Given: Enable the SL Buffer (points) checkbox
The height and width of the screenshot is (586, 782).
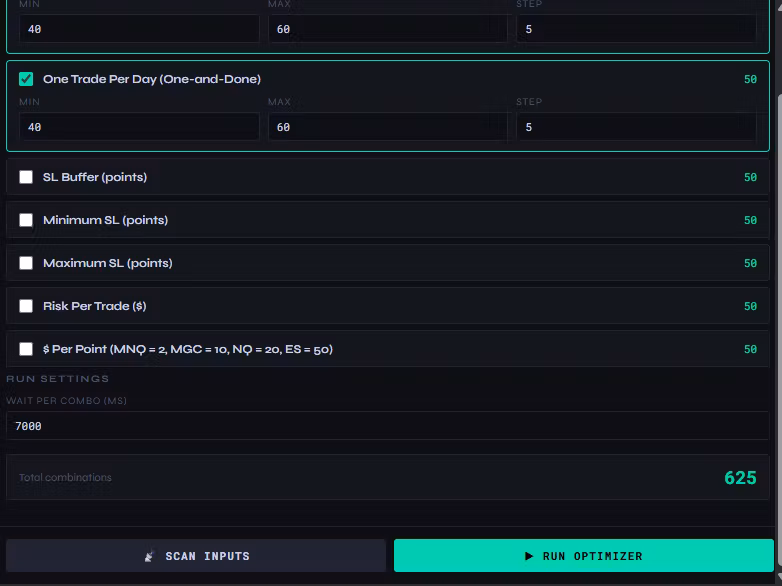Looking at the screenshot, I should point(26,177).
